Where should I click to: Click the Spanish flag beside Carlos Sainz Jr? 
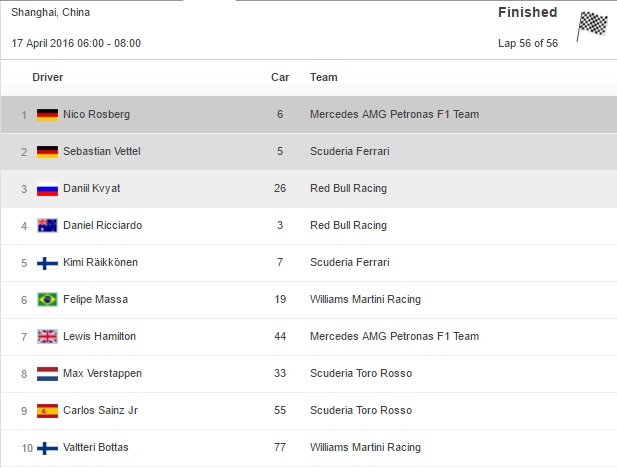coord(47,411)
